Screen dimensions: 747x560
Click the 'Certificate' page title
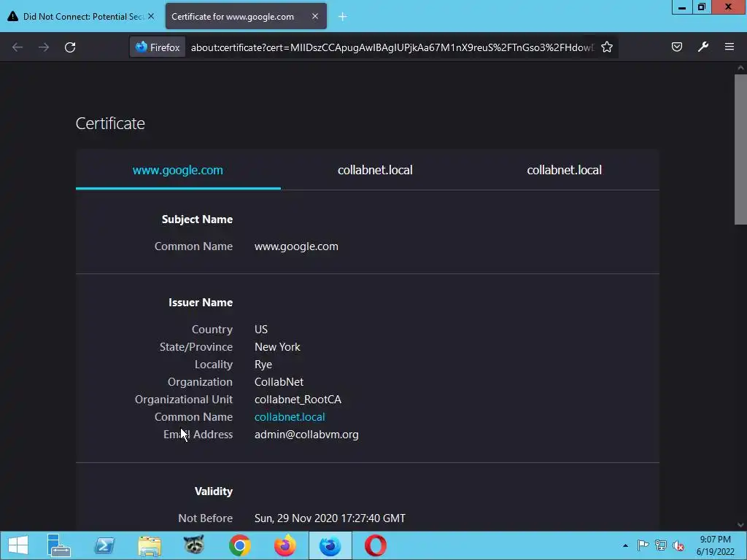[110, 123]
